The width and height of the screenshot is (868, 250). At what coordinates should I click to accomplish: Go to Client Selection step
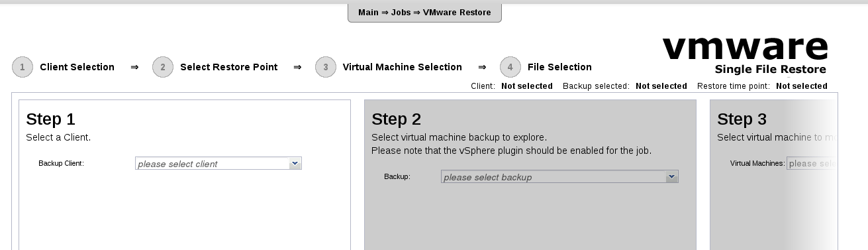click(x=77, y=67)
